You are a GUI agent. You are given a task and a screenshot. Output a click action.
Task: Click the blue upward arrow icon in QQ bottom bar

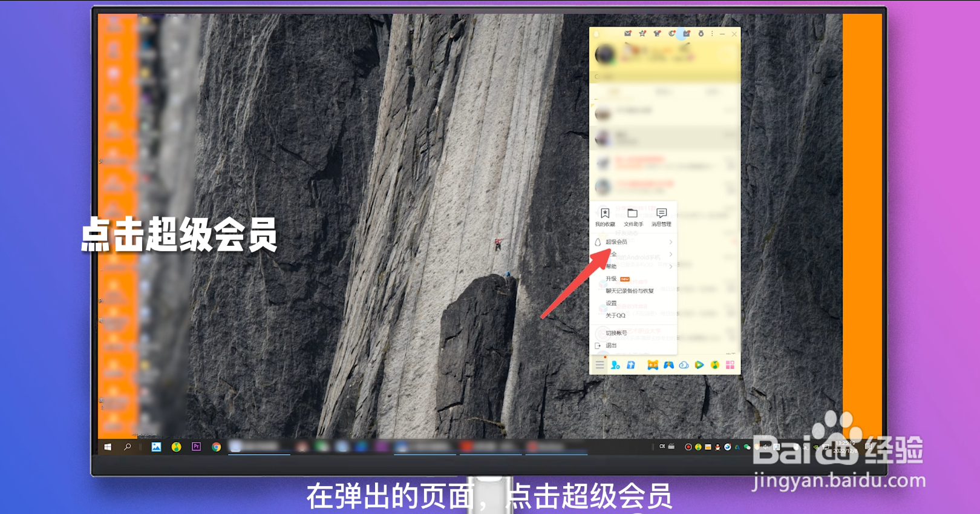pyautogui.click(x=631, y=364)
